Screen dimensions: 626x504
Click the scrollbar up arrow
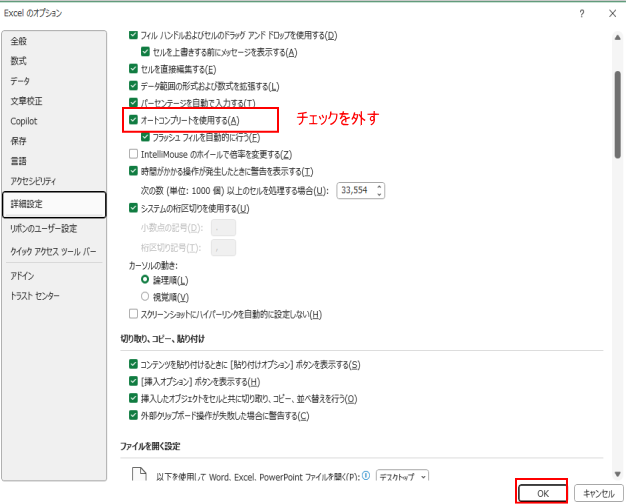point(618,38)
